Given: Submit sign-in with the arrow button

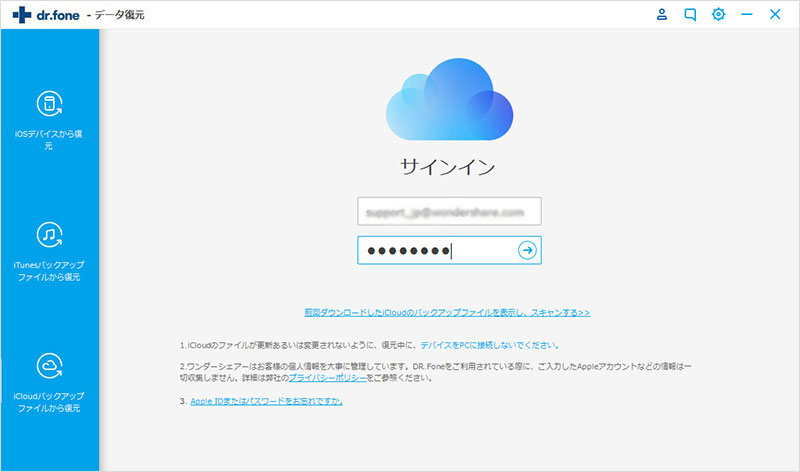Looking at the screenshot, I should click(527, 250).
